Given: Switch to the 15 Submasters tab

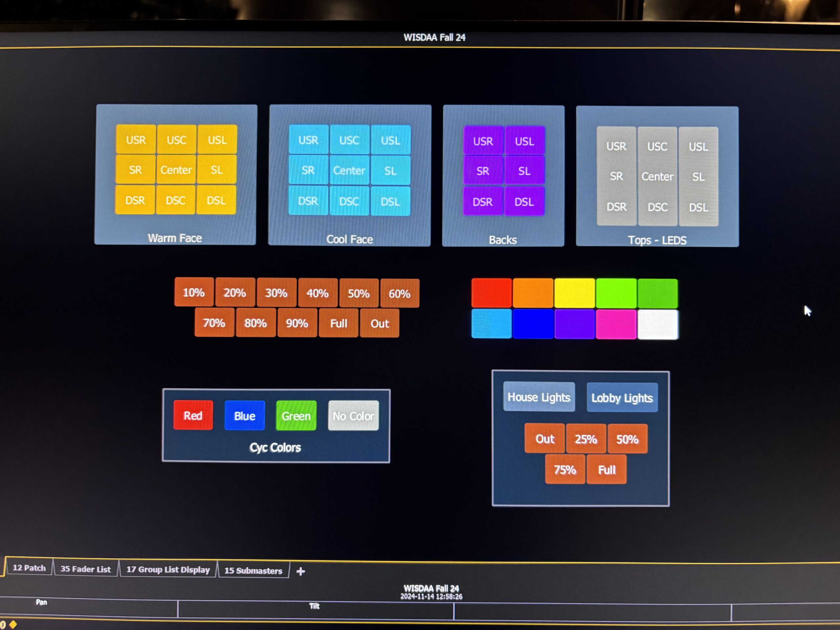Looking at the screenshot, I should 253,570.
